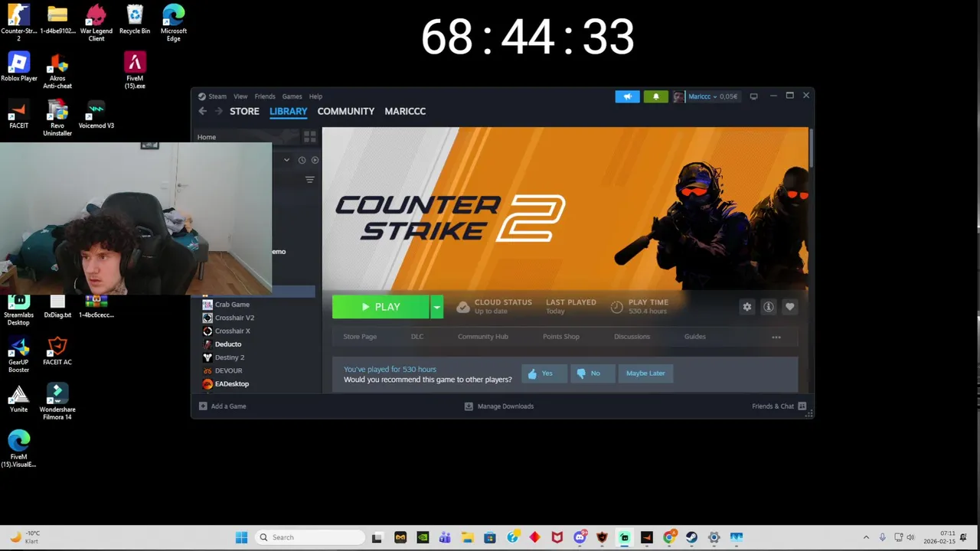This screenshot has width=980, height=551.
Task: Click Home in the library sidebar
Action: click(207, 137)
